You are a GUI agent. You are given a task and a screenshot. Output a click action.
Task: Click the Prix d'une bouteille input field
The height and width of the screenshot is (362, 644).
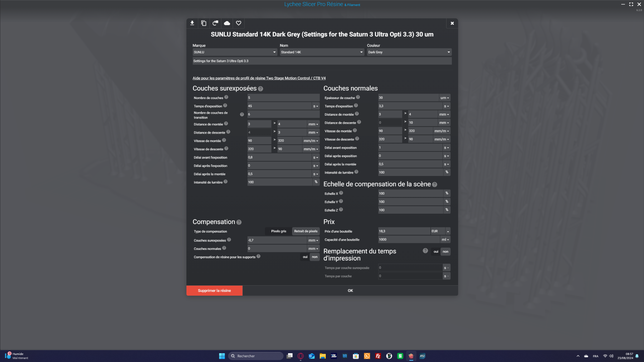pyautogui.click(x=404, y=231)
